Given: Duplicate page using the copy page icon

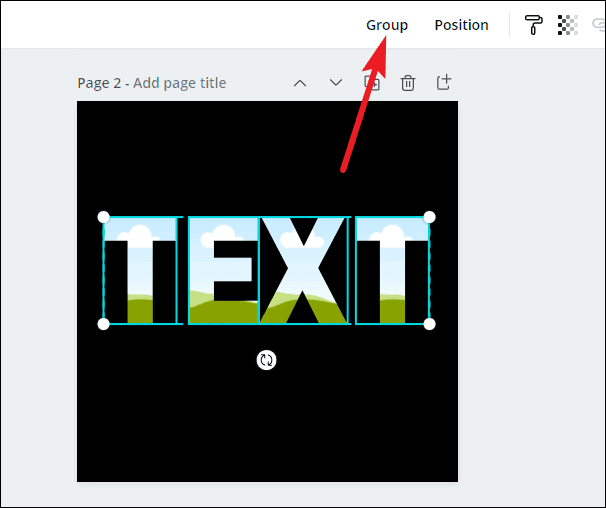Looking at the screenshot, I should click(372, 83).
